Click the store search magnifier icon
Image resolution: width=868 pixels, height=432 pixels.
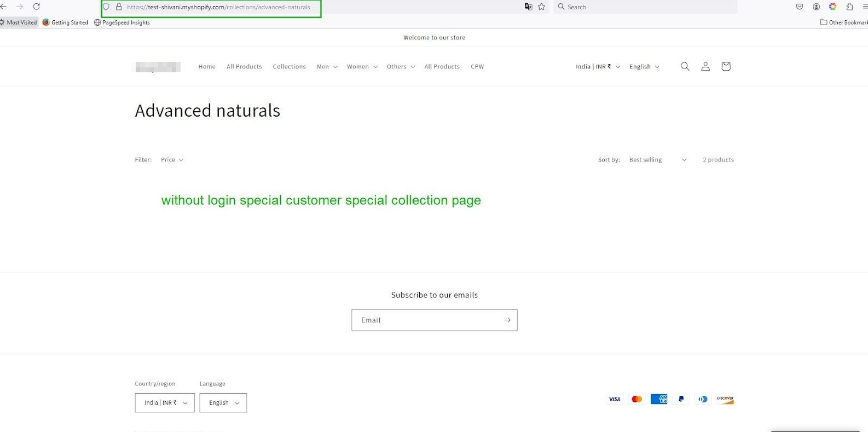pyautogui.click(x=685, y=66)
